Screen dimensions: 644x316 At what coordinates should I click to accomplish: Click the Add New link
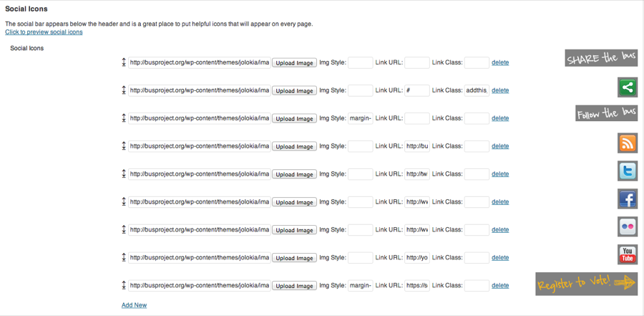(x=135, y=305)
